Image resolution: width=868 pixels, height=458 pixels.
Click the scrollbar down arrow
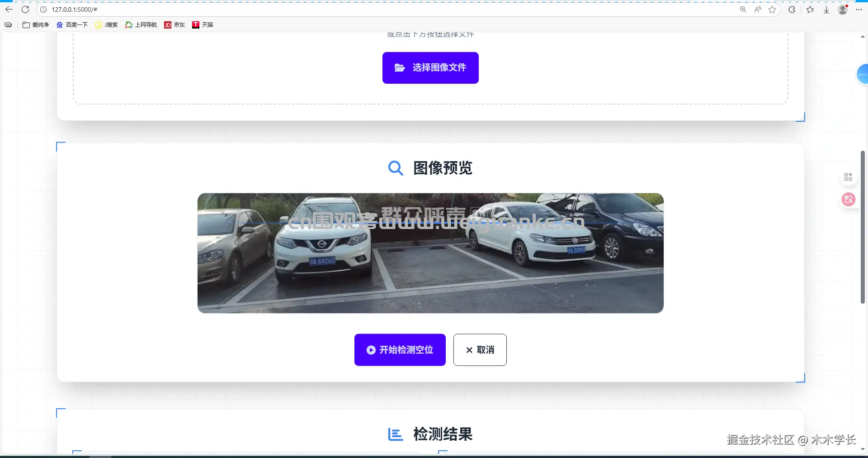(863, 449)
